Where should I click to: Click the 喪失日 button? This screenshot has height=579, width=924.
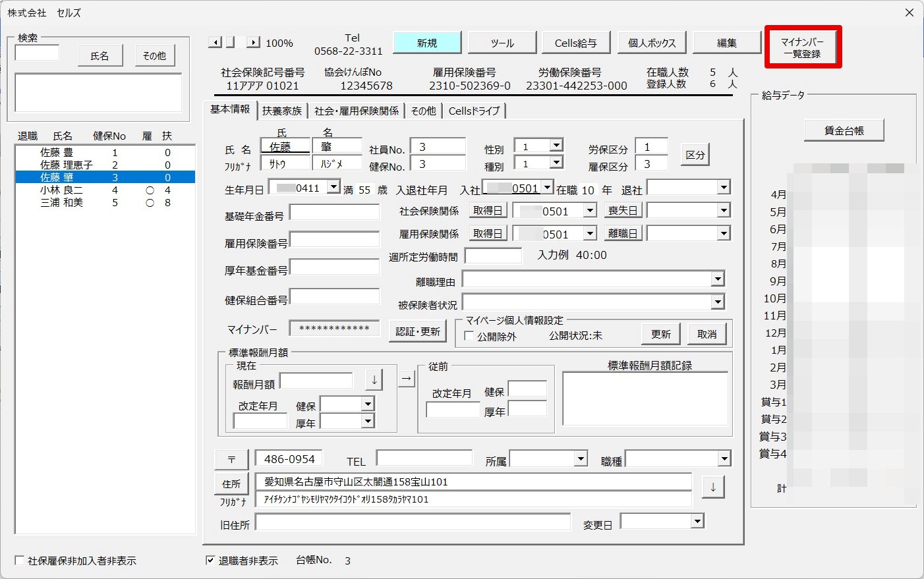click(x=623, y=211)
